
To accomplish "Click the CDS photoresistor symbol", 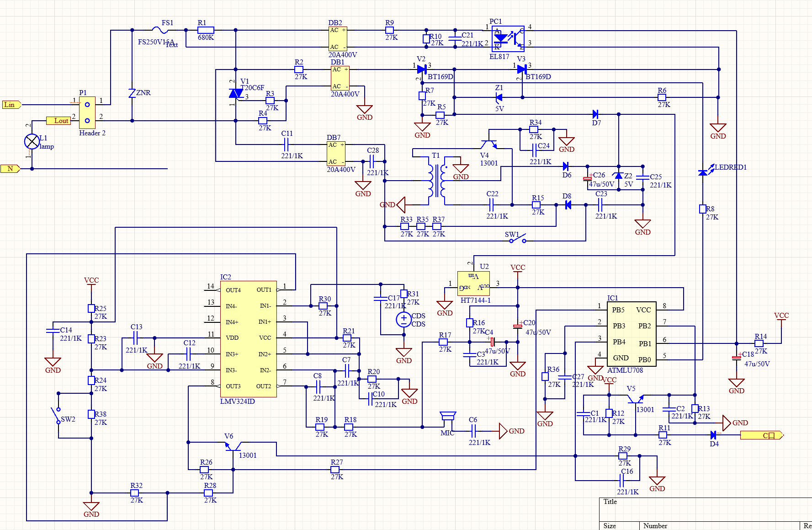I will click(x=404, y=319).
